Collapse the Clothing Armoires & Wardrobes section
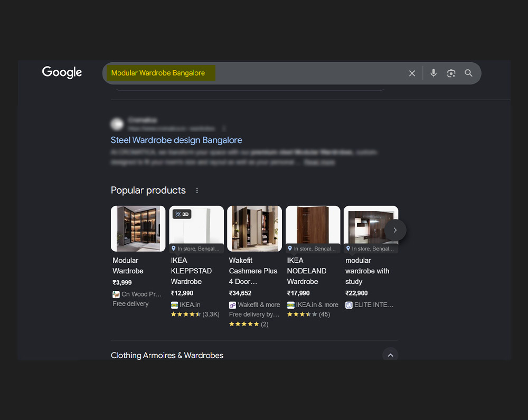This screenshot has height=420, width=528. (x=390, y=355)
